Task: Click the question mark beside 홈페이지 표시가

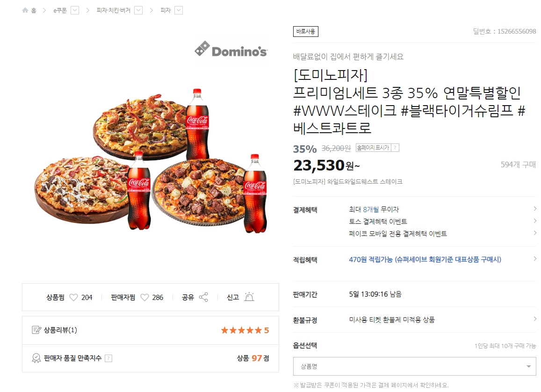Action: click(x=395, y=148)
